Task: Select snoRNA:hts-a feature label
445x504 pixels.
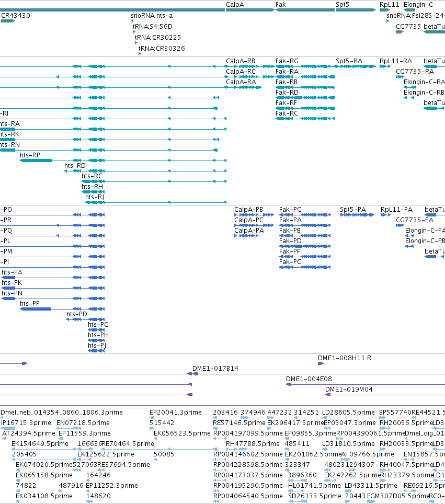Action: tap(152, 16)
